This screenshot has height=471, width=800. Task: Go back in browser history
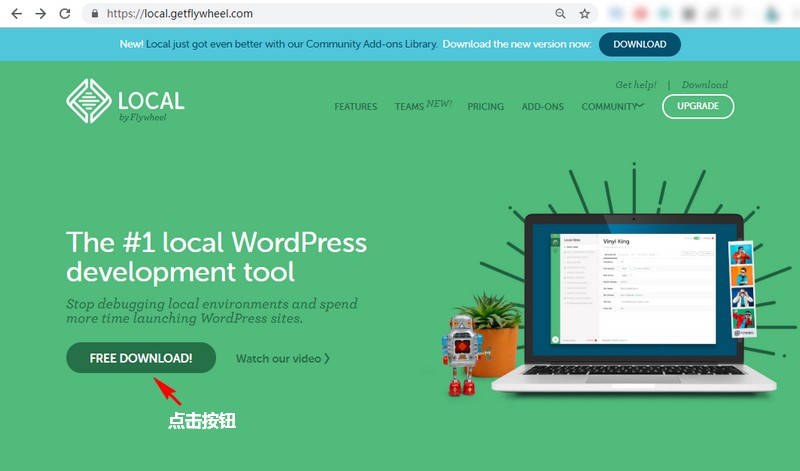click(x=17, y=14)
